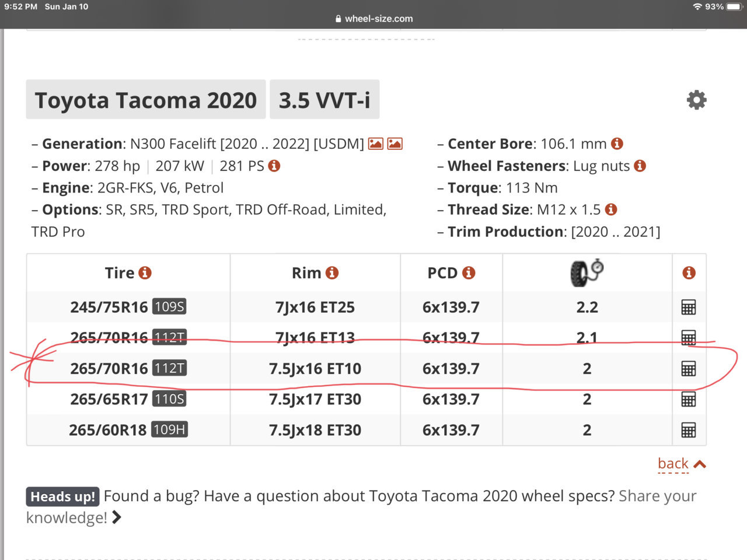Screen dimensions: 747x560
Task: Click pressure value 2.2
Action: [x=587, y=307]
